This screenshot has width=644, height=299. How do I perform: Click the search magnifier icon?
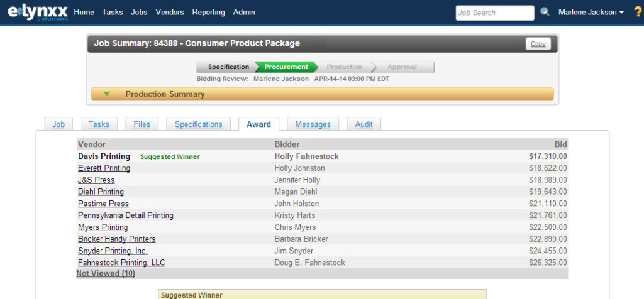point(545,13)
